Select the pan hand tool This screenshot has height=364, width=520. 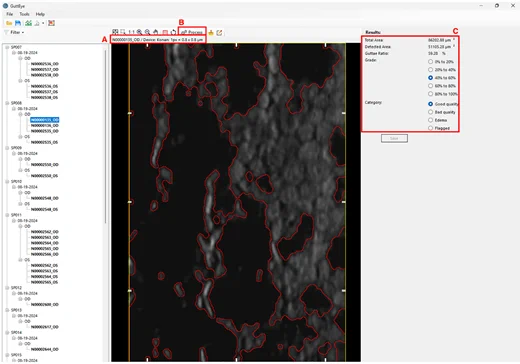[x=156, y=32]
